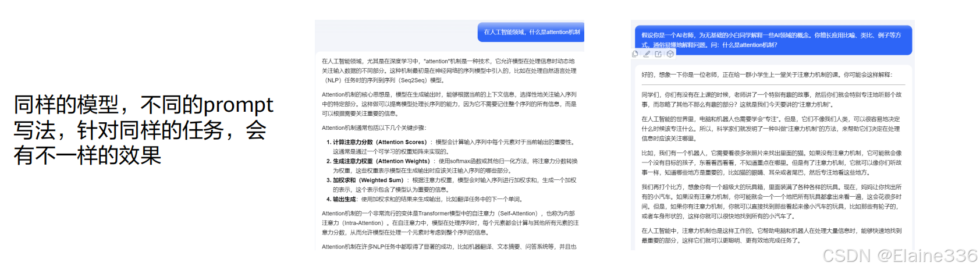The height and width of the screenshot is (273, 980).
Task: Click first paragraph starting '在人工智能领域，尤其是在深度学习中'
Action: coord(450,70)
